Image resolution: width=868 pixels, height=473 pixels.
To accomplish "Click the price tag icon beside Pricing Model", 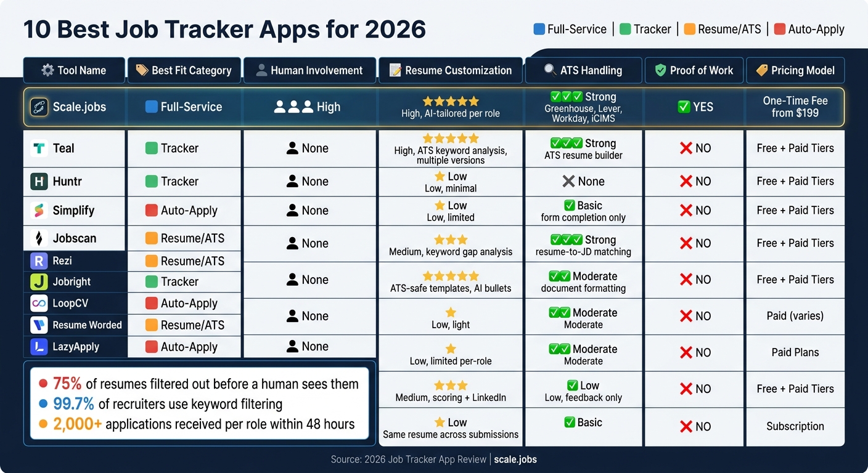I will click(x=761, y=70).
